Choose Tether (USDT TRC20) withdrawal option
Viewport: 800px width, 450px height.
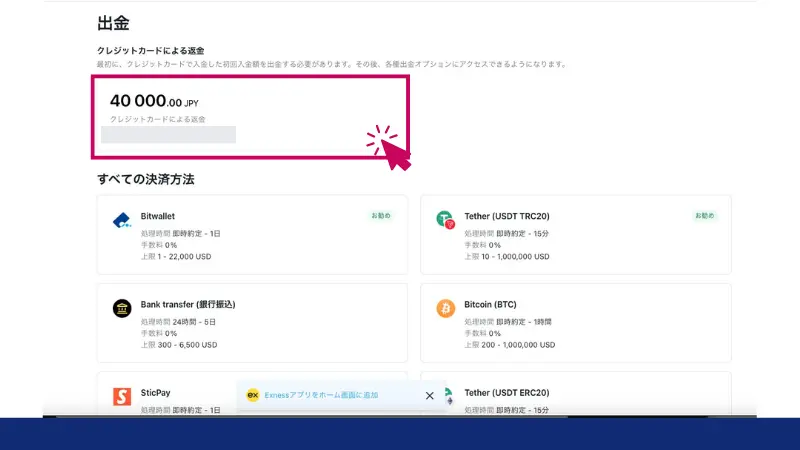coord(576,235)
